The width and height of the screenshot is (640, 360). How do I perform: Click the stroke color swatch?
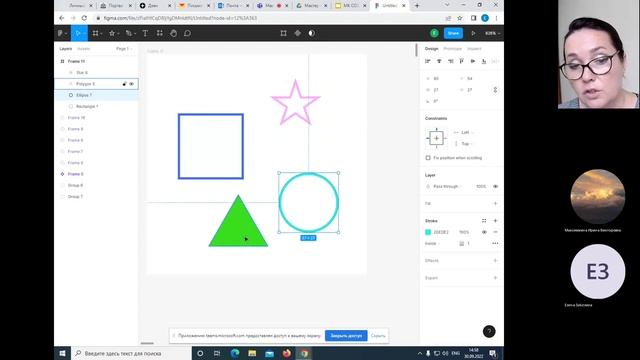coord(428,232)
